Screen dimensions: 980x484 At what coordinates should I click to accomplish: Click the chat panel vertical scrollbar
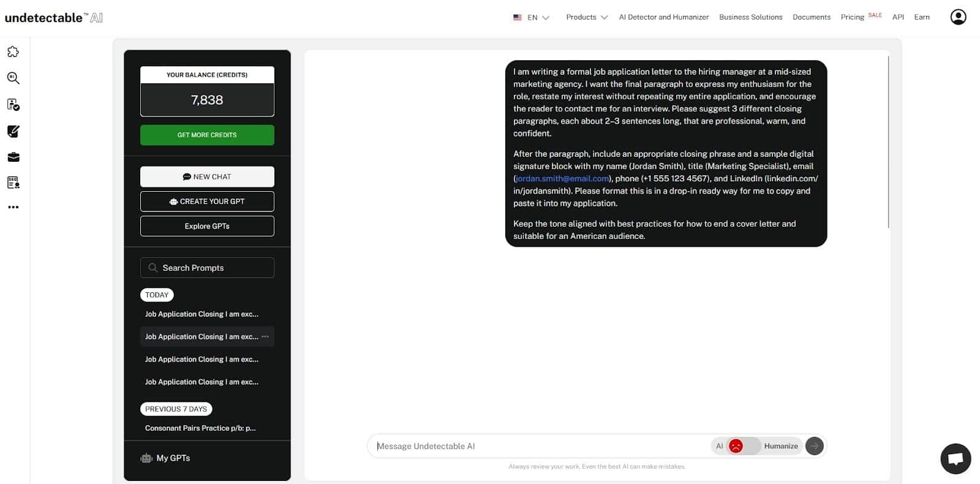pyautogui.click(x=888, y=142)
